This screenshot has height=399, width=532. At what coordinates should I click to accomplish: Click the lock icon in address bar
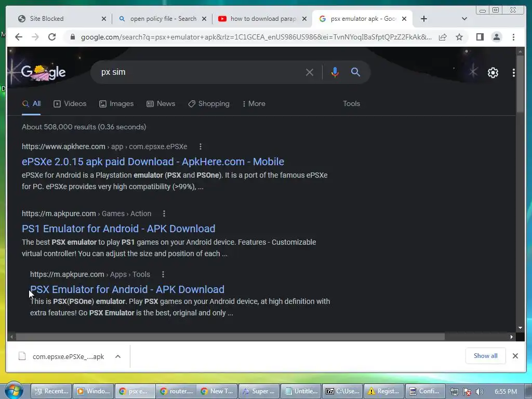point(72,37)
